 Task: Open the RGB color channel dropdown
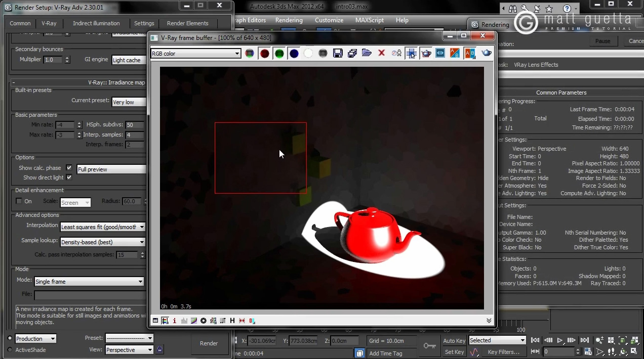195,53
